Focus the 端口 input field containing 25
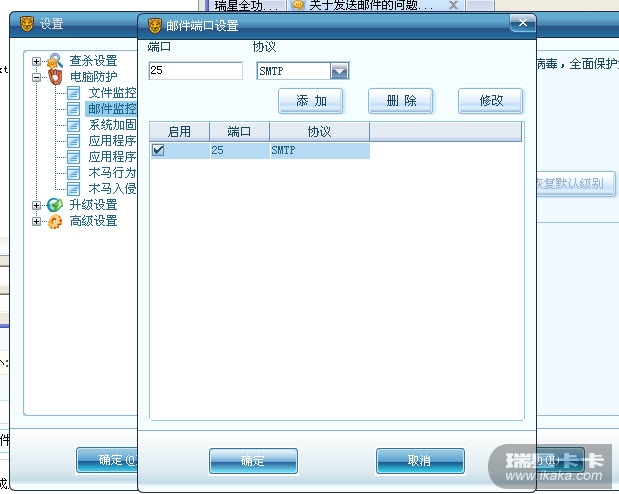Image resolution: width=619 pixels, height=494 pixels. (196, 71)
